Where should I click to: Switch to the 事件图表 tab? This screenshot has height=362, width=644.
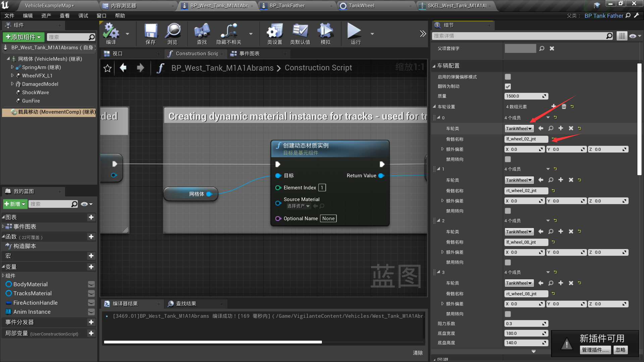pyautogui.click(x=249, y=54)
